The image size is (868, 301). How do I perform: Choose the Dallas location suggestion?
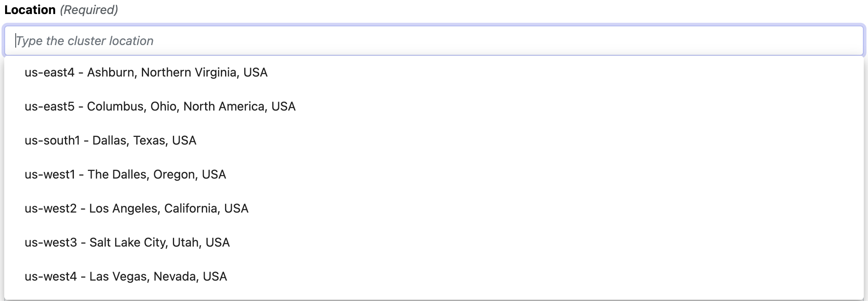click(110, 140)
